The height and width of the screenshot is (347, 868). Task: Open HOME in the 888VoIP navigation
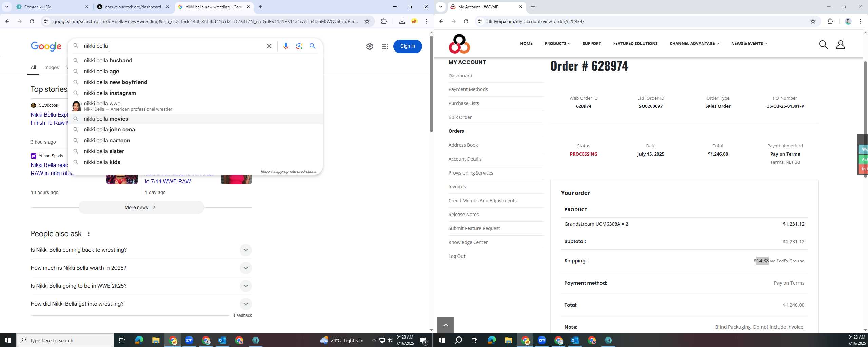pyautogui.click(x=526, y=44)
